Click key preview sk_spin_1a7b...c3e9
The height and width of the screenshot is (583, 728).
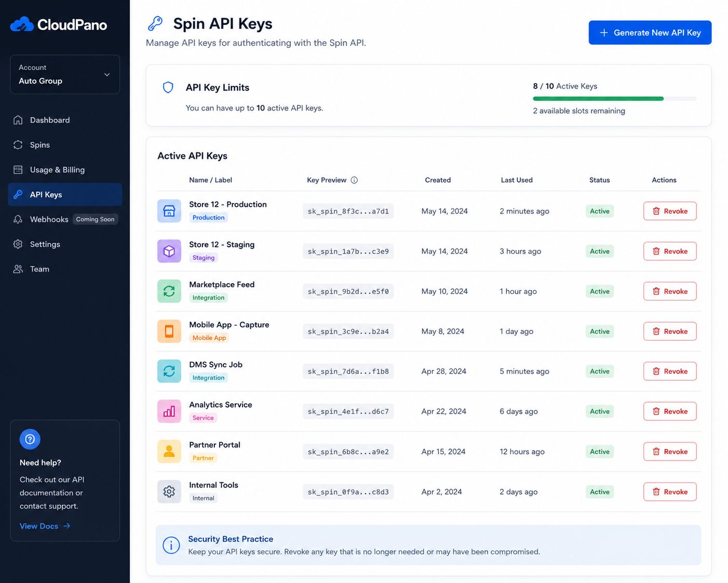click(348, 251)
